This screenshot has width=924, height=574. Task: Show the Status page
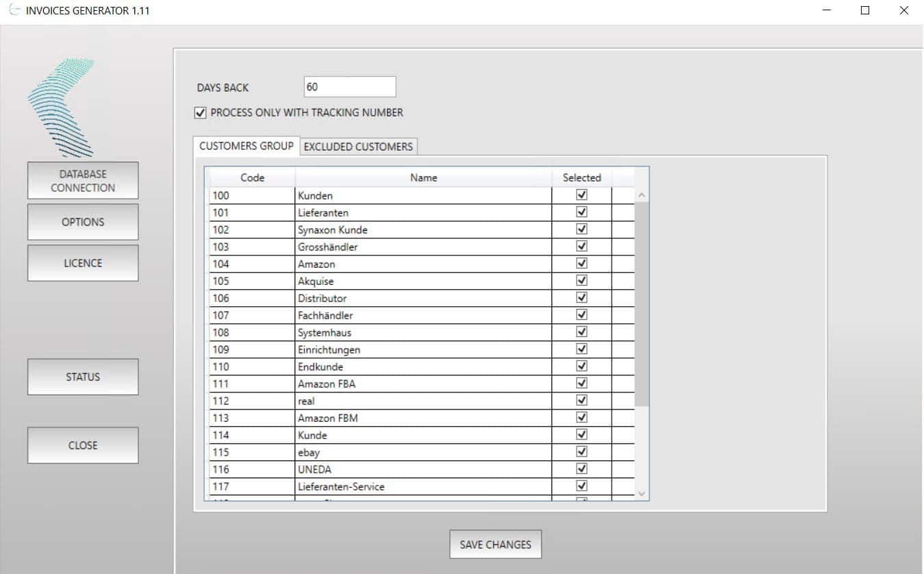pos(83,377)
